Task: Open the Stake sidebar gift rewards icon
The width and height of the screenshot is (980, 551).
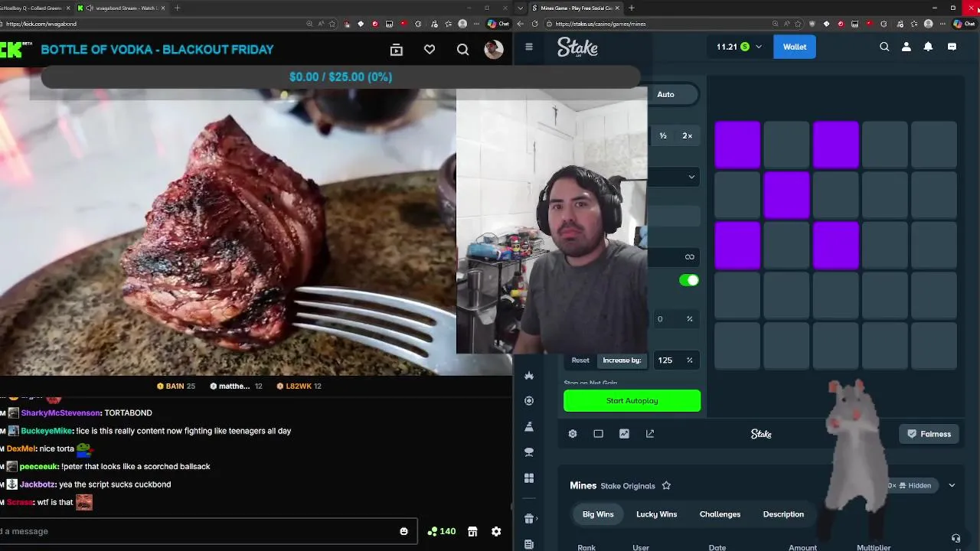Action: pos(529,519)
